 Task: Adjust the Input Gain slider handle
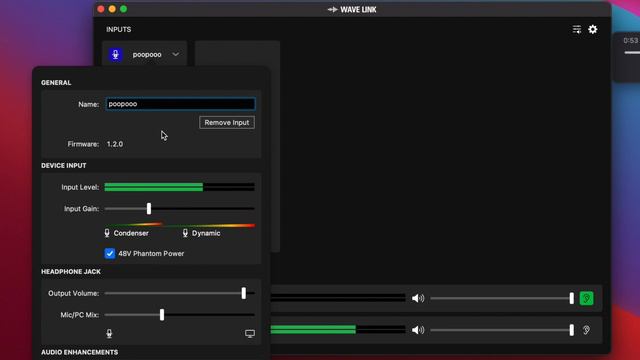149,209
